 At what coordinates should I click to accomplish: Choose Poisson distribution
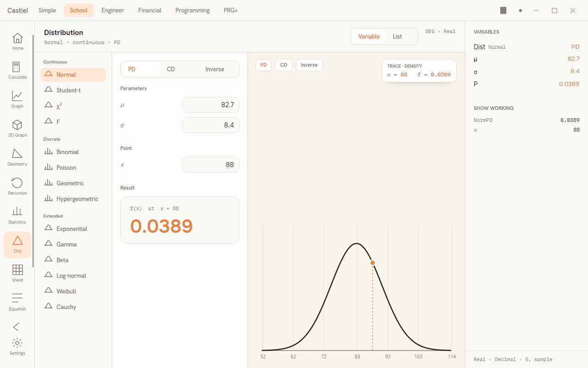tap(73, 167)
